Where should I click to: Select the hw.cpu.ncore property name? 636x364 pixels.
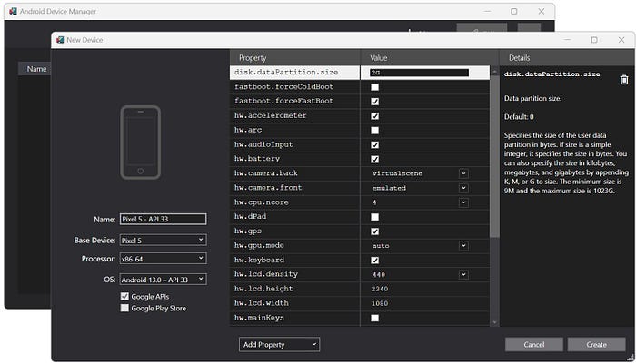pos(262,202)
